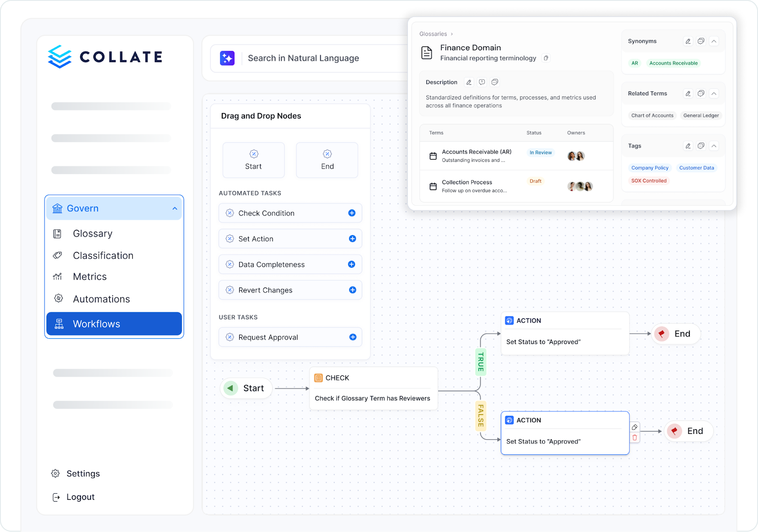Viewport: 758px width, 532px height.
Task: Add a Set Action task via plus icon
Action: pos(352,239)
